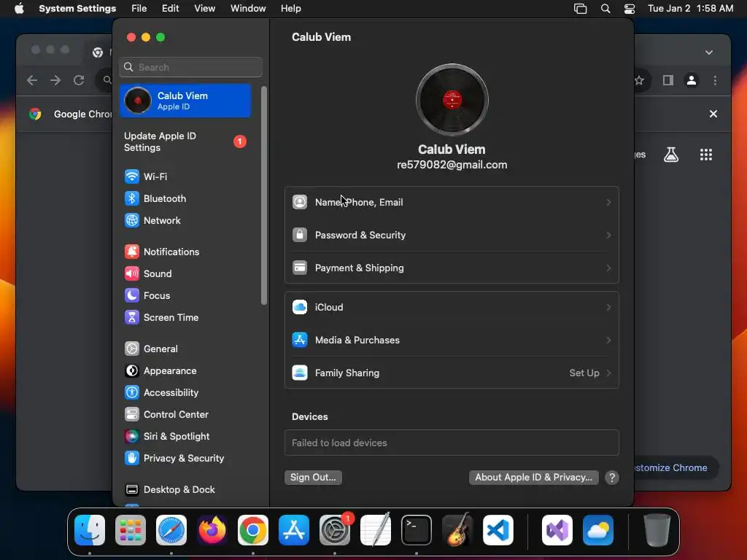The height and width of the screenshot is (560, 747).
Task: Open the Apple menu
Action: [x=19, y=9]
